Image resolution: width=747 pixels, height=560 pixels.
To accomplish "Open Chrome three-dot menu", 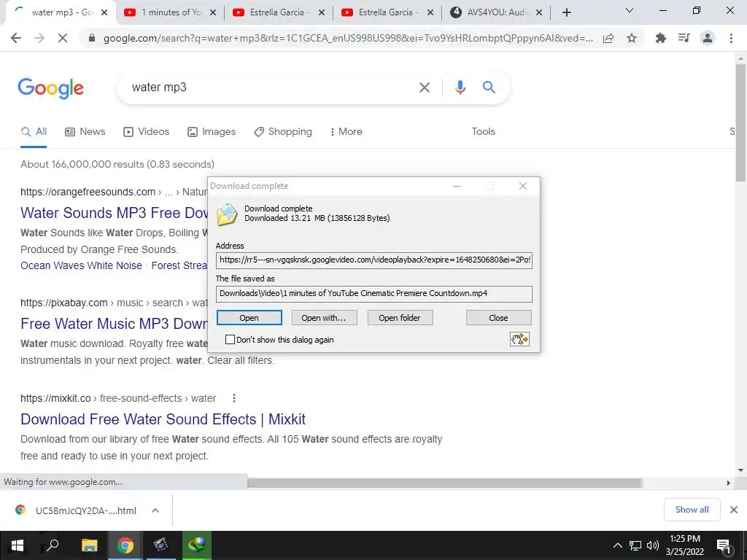I will 731,38.
